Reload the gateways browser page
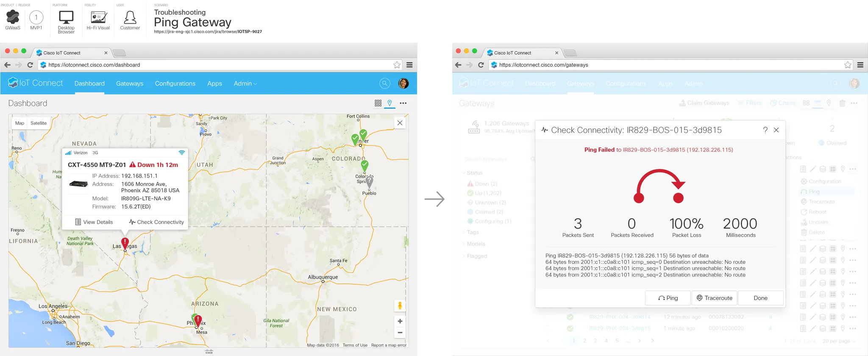 [481, 65]
